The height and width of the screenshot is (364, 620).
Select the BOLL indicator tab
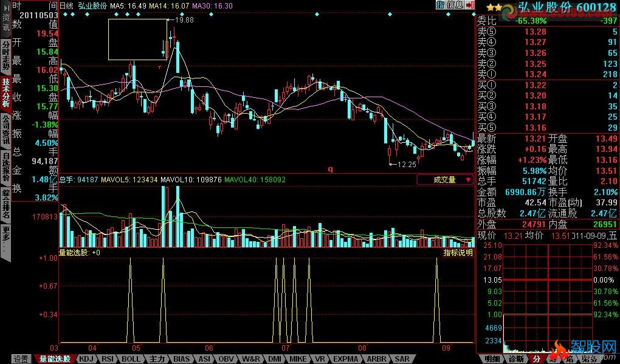click(131, 359)
